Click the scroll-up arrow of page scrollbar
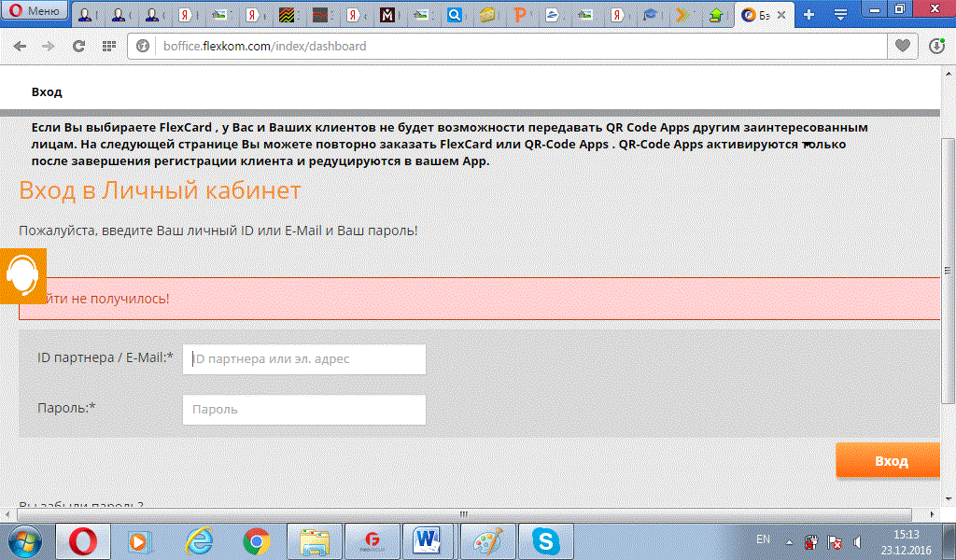This screenshot has height=560, width=956. [x=949, y=72]
